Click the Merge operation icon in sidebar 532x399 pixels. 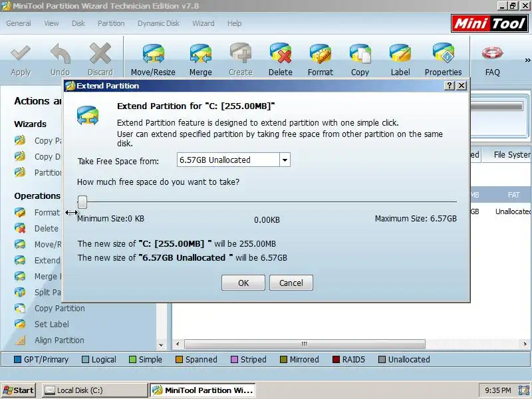20,276
